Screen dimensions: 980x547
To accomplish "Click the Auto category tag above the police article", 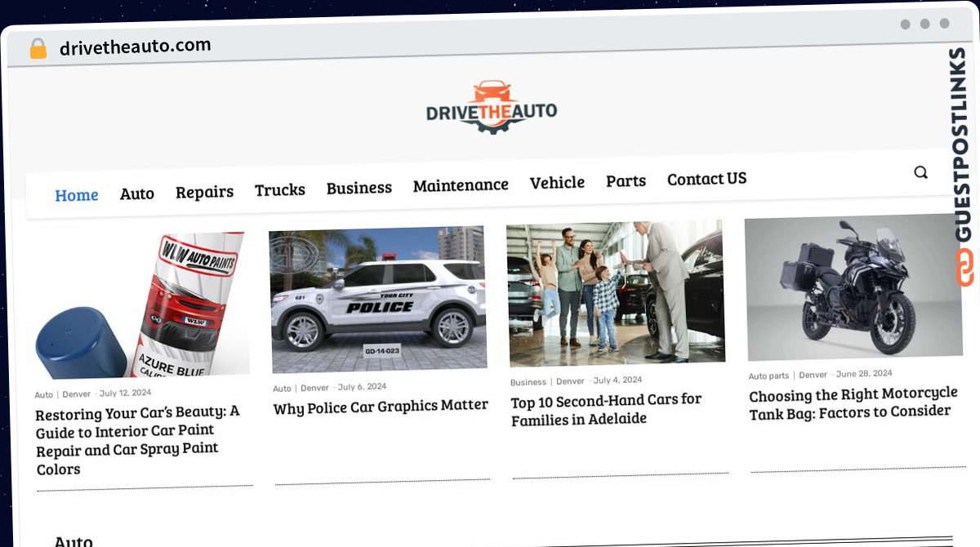I will coord(282,389).
